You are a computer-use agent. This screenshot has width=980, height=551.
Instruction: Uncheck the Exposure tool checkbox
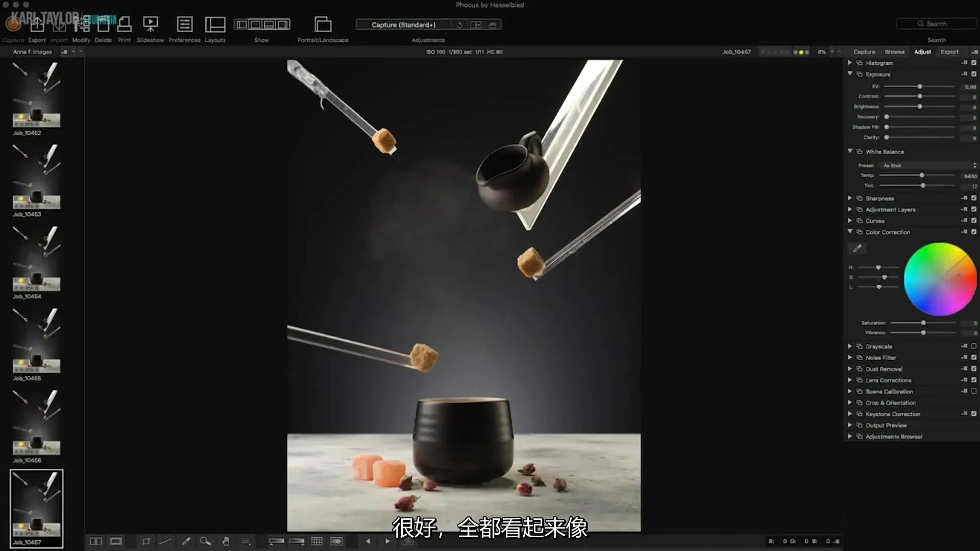[x=974, y=74]
